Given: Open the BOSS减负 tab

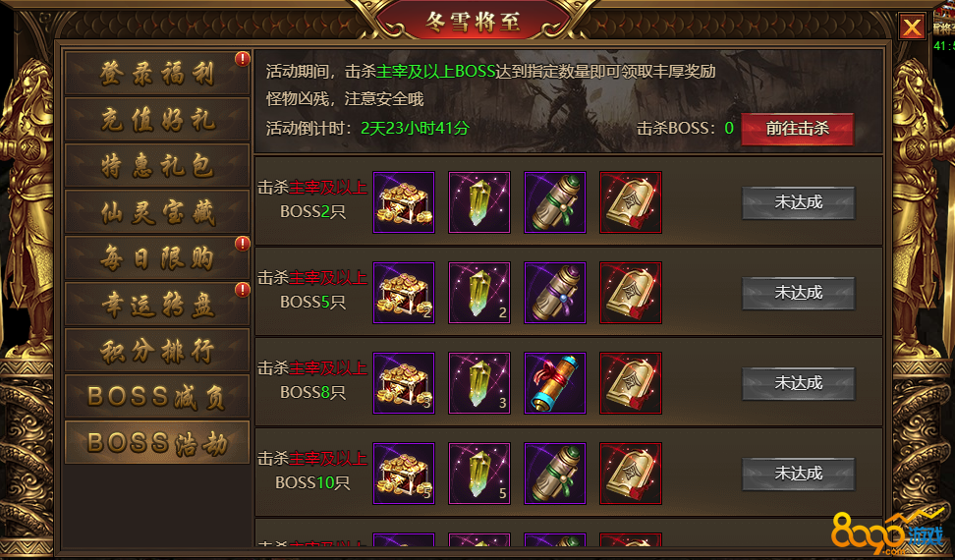Looking at the screenshot, I should pyautogui.click(x=157, y=396).
